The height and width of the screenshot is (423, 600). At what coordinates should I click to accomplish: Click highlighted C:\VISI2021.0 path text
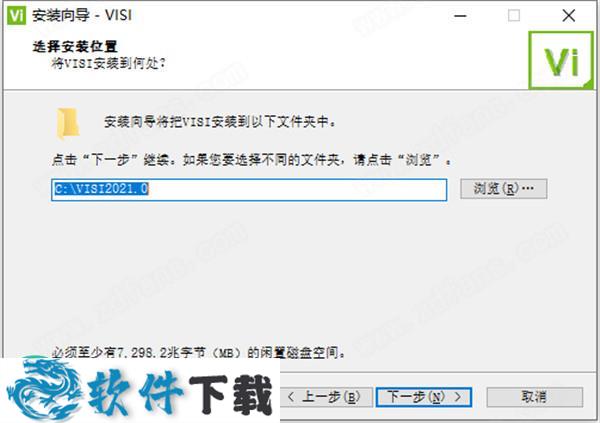point(101,189)
